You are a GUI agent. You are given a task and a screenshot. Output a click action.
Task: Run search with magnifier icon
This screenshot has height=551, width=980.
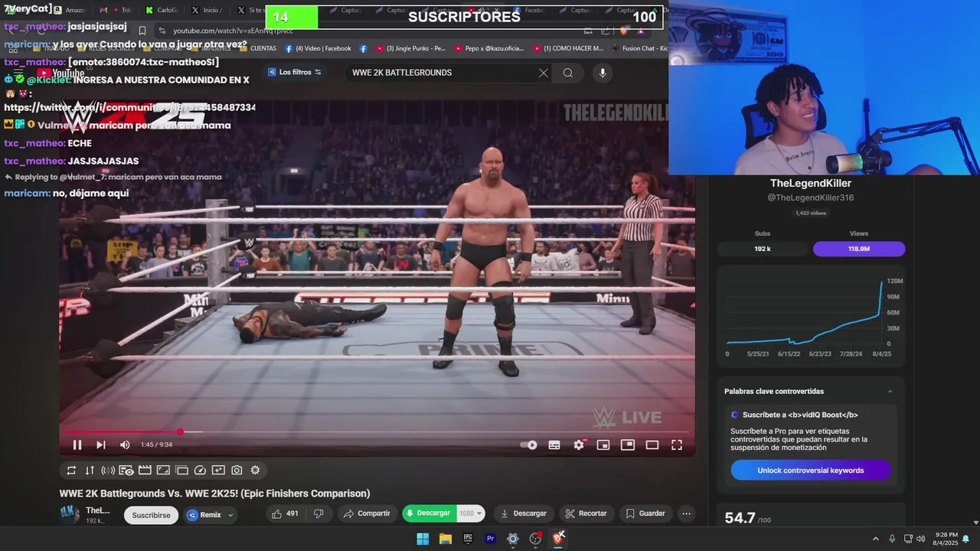[x=568, y=73]
